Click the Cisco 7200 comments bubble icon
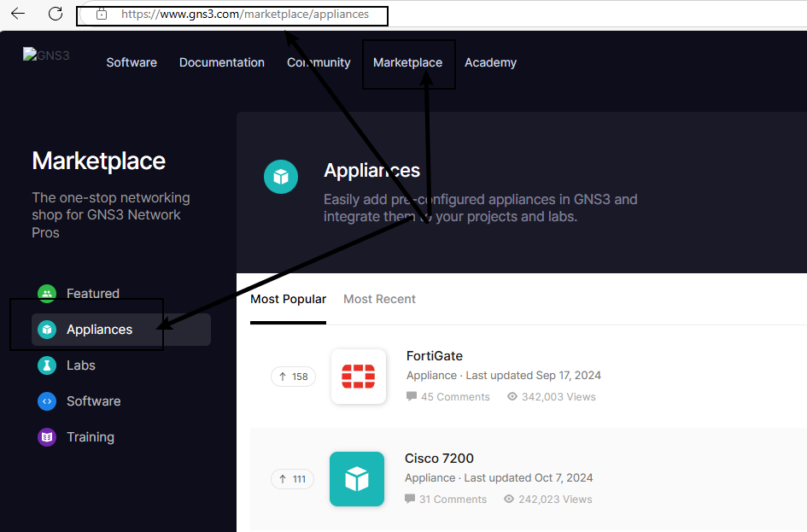Image resolution: width=807 pixels, height=532 pixels. click(410, 499)
